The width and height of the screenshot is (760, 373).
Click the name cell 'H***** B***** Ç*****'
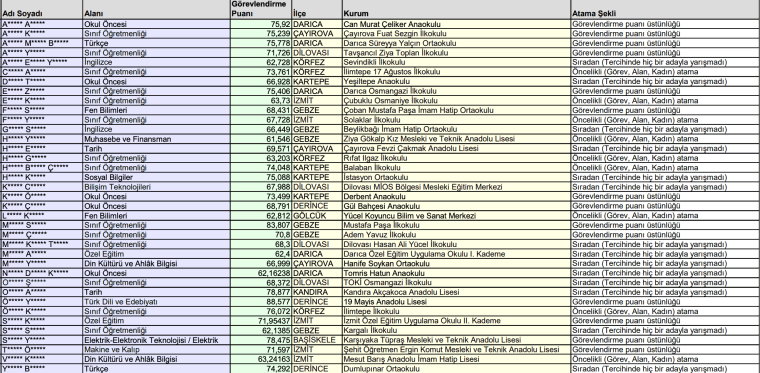click(41, 168)
